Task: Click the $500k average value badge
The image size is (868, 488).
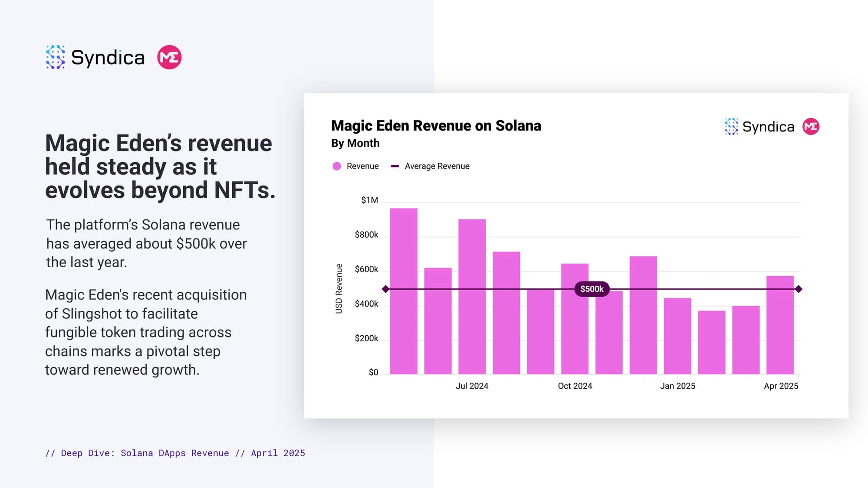Action: pyautogui.click(x=592, y=289)
